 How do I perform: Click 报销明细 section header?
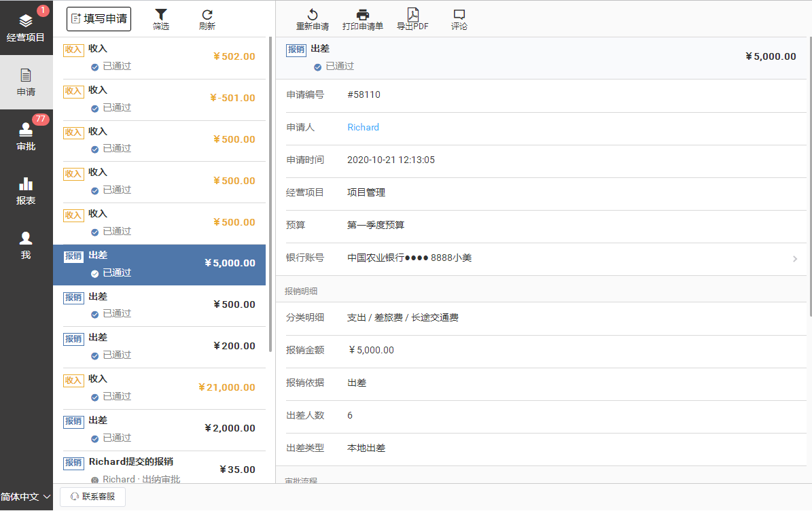tap(301, 292)
